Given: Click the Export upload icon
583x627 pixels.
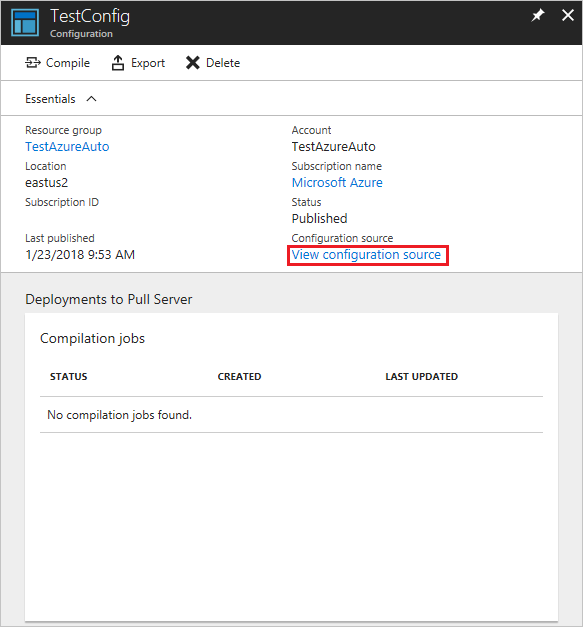Looking at the screenshot, I should click(118, 63).
